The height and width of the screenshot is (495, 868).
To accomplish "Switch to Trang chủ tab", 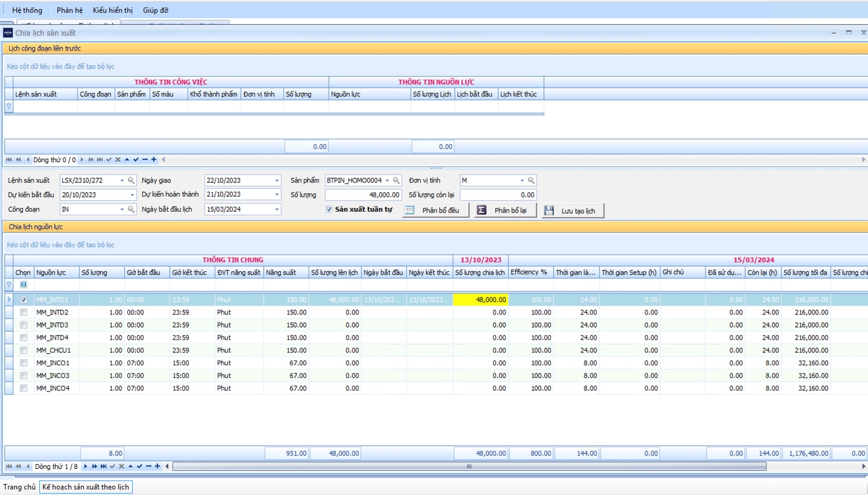I will click(x=19, y=487).
